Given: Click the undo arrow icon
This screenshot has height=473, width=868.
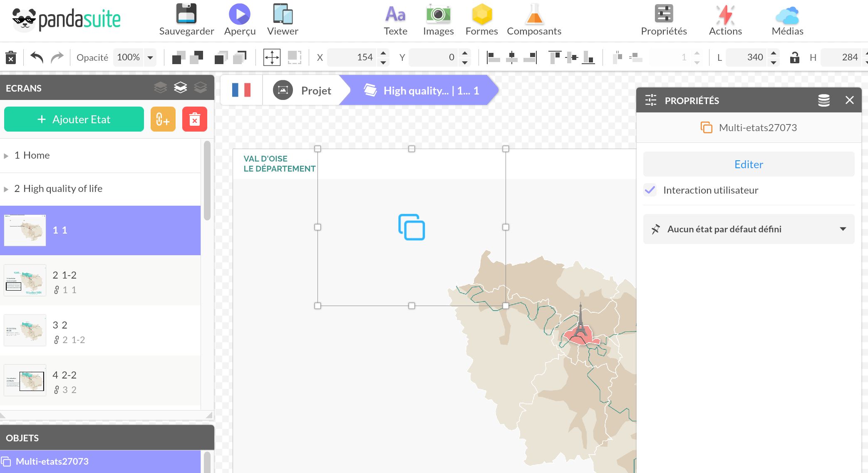Looking at the screenshot, I should 37,57.
